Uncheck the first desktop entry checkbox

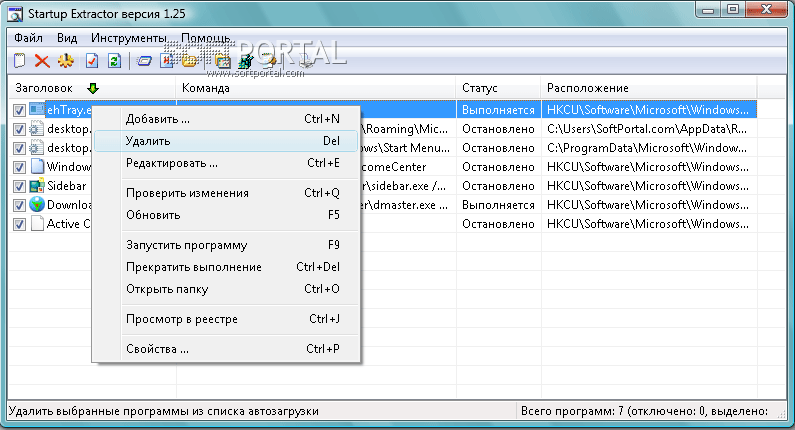coord(19,129)
